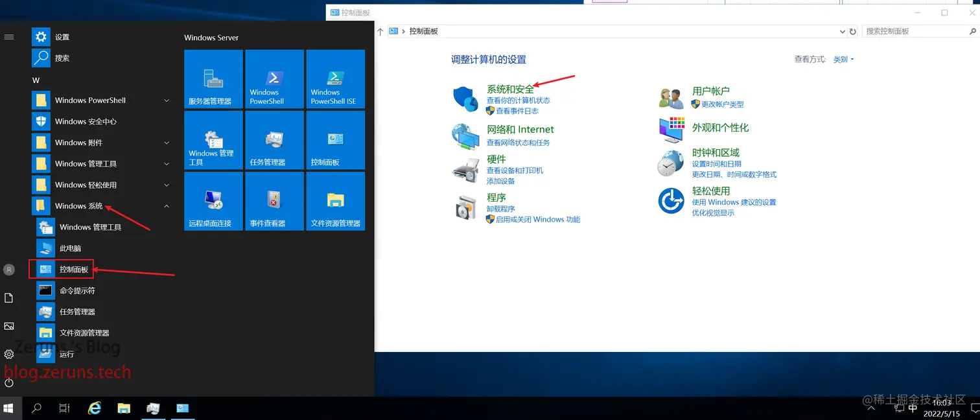Open the 事件查看器 tile
The image size is (980, 420).
click(x=274, y=201)
